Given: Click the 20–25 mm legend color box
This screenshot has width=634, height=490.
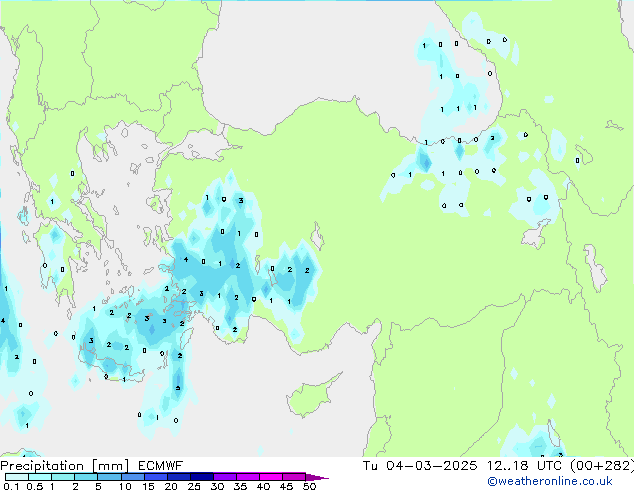Looking at the screenshot, I should point(178,477).
